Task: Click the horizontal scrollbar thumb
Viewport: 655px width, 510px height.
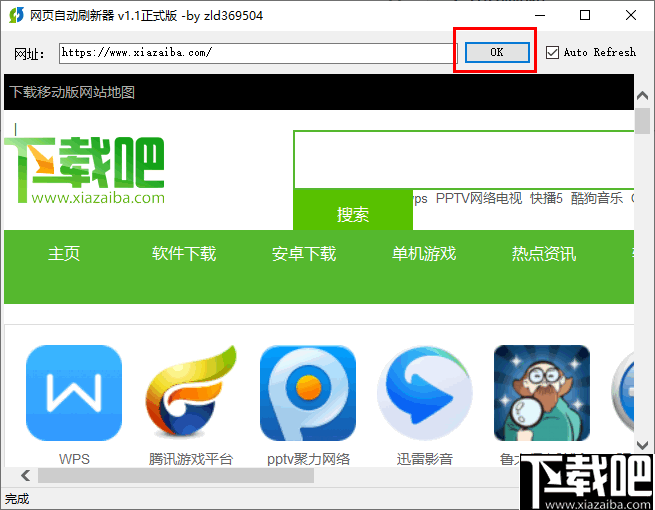Action: [176, 475]
